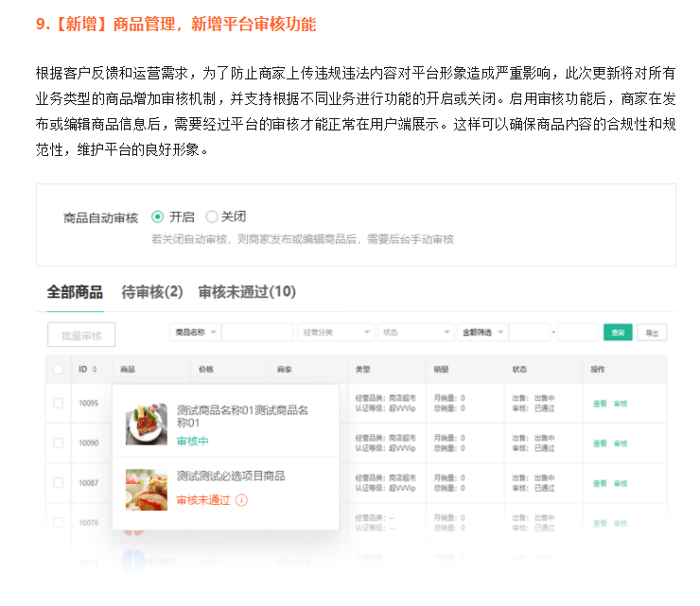The width and height of the screenshot is (700, 606).
Task: Click 审核 link in row 10095
Action: click(621, 404)
